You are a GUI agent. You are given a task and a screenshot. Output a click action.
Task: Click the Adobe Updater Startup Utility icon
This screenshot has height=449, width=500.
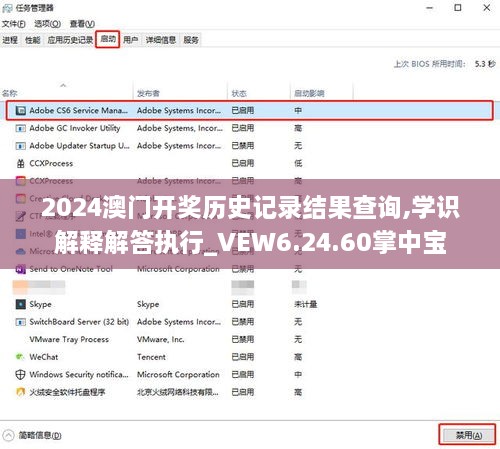click(21, 146)
